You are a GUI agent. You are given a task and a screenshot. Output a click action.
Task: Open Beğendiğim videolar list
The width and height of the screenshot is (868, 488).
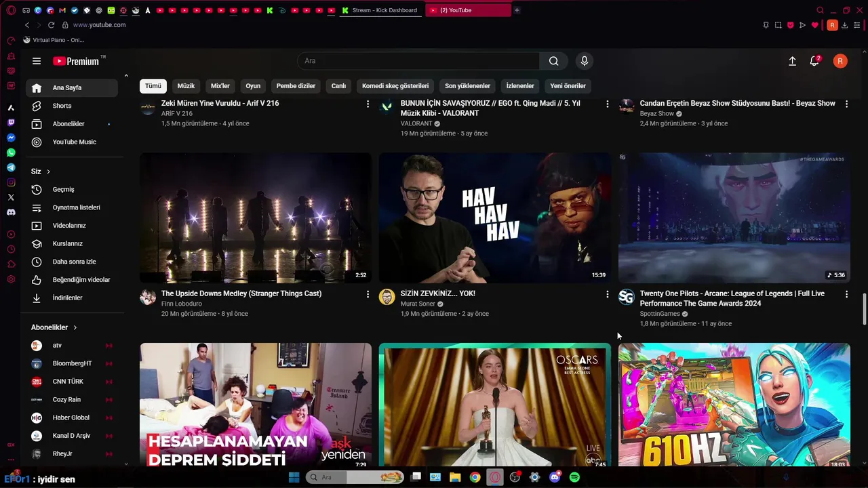[72, 279]
